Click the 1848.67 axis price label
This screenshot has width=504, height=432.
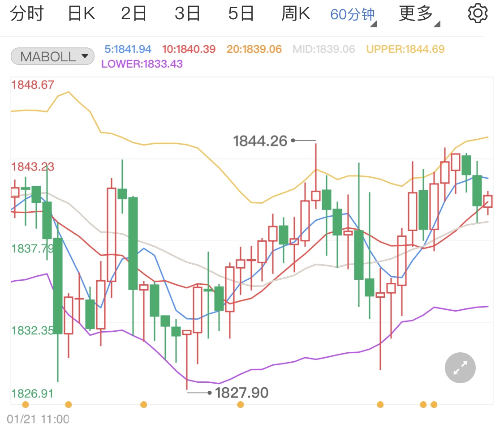[33, 85]
